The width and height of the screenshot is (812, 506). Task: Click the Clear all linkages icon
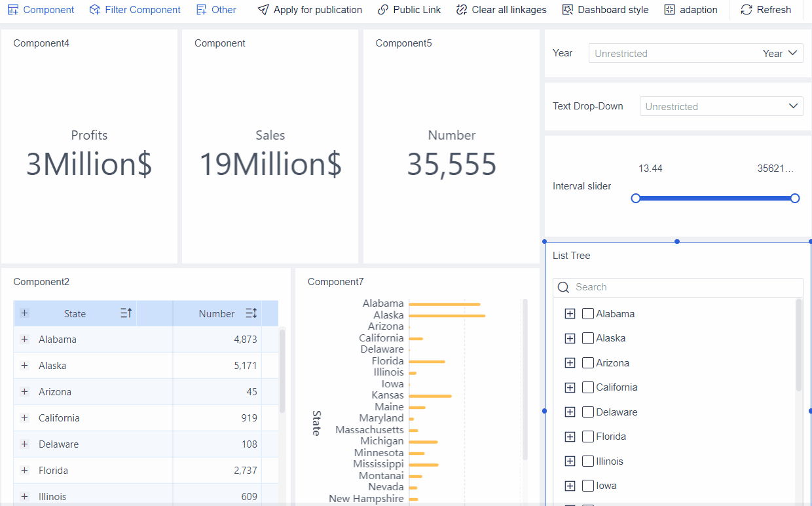(x=462, y=10)
